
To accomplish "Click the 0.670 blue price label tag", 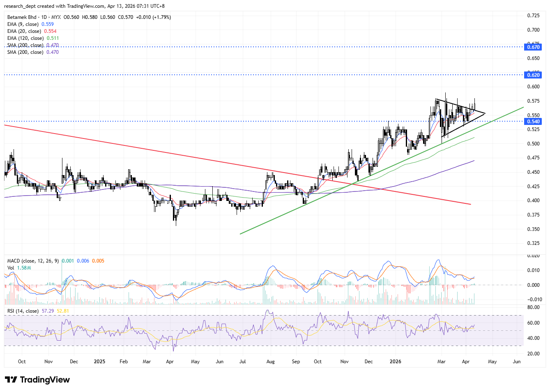I will click(533, 47).
